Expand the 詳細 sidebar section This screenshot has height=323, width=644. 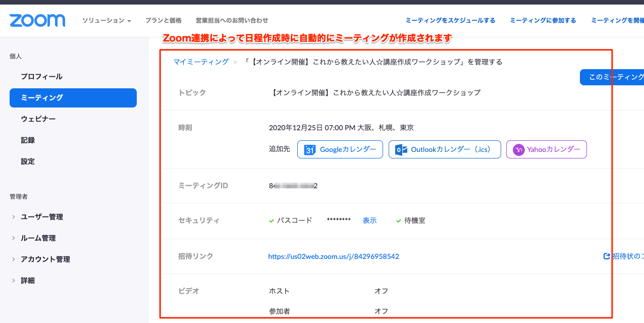(x=23, y=281)
